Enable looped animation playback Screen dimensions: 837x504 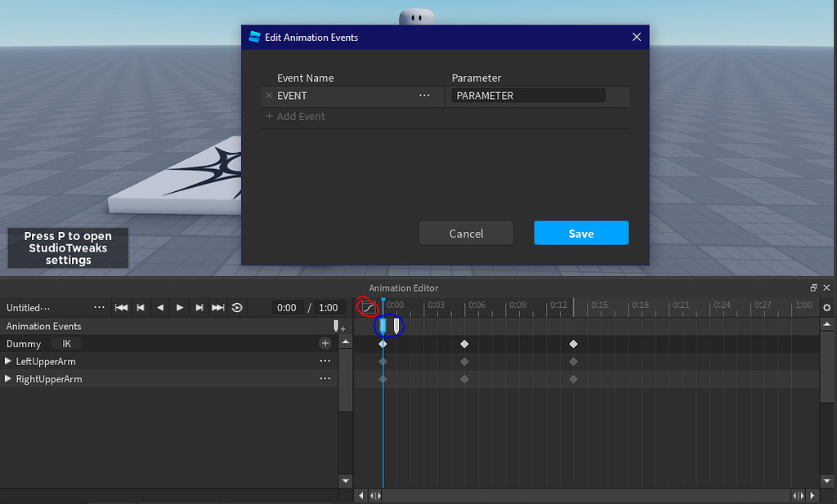[x=238, y=308]
